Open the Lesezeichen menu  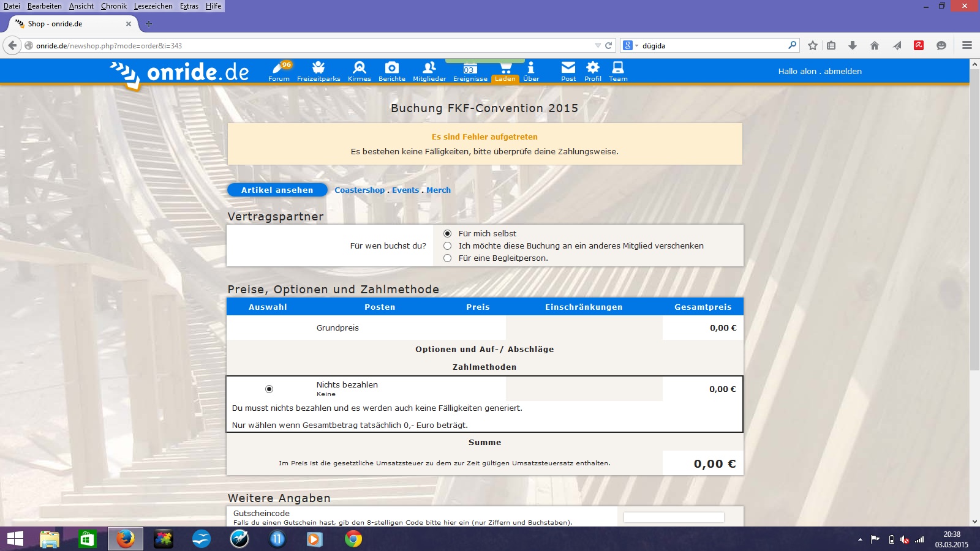153,6
